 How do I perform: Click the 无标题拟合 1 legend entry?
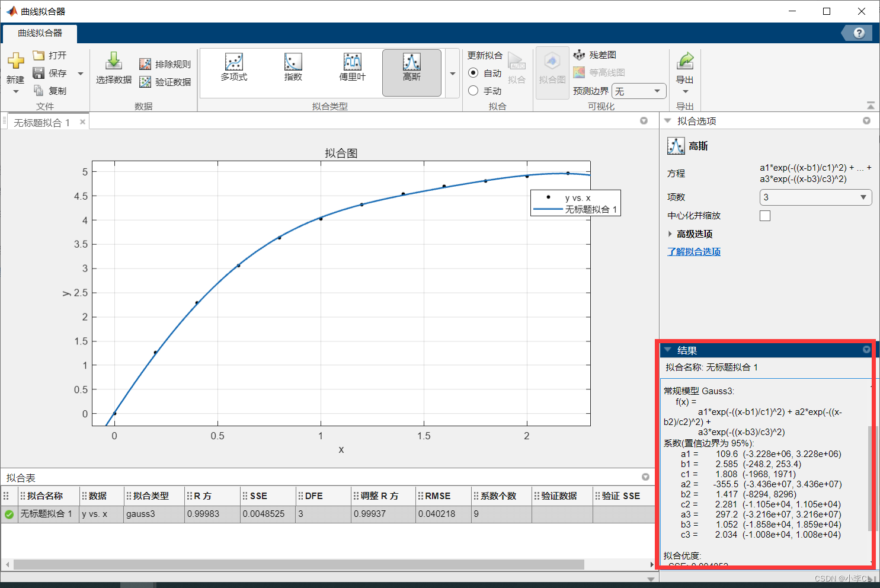point(575,209)
